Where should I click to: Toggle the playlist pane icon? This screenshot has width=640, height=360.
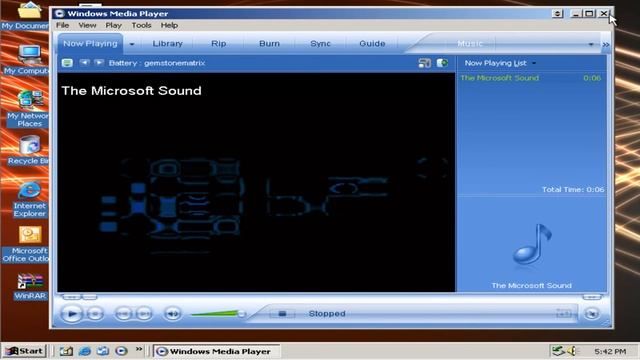[442, 63]
